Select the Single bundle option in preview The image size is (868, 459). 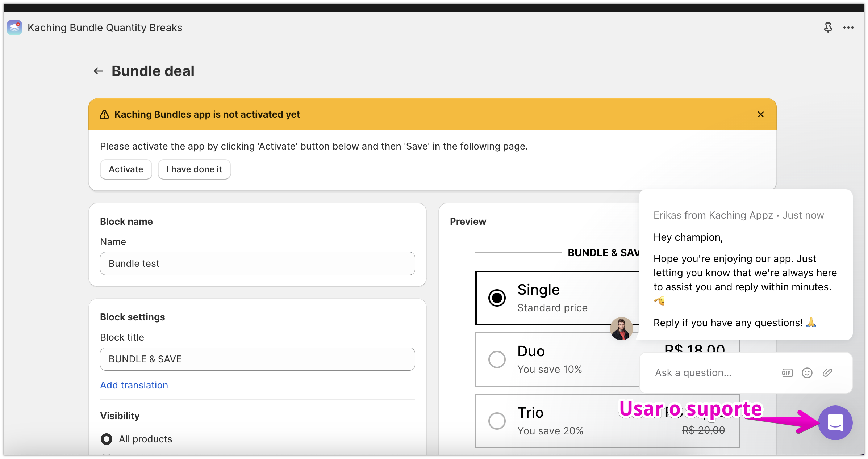click(497, 298)
